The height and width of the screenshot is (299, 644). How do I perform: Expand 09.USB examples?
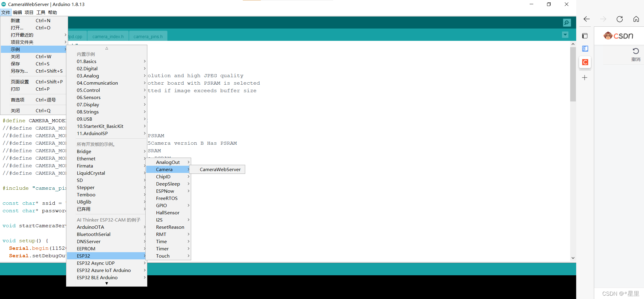pyautogui.click(x=107, y=119)
